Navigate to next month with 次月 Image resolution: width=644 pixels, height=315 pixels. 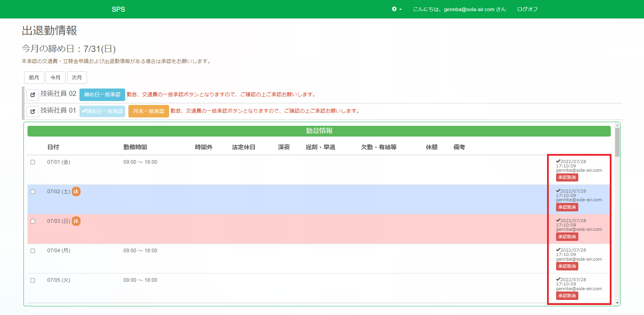click(77, 78)
